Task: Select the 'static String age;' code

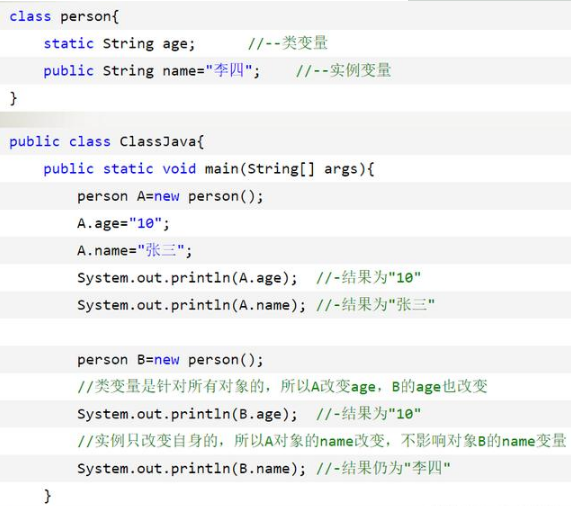Action: click(119, 44)
